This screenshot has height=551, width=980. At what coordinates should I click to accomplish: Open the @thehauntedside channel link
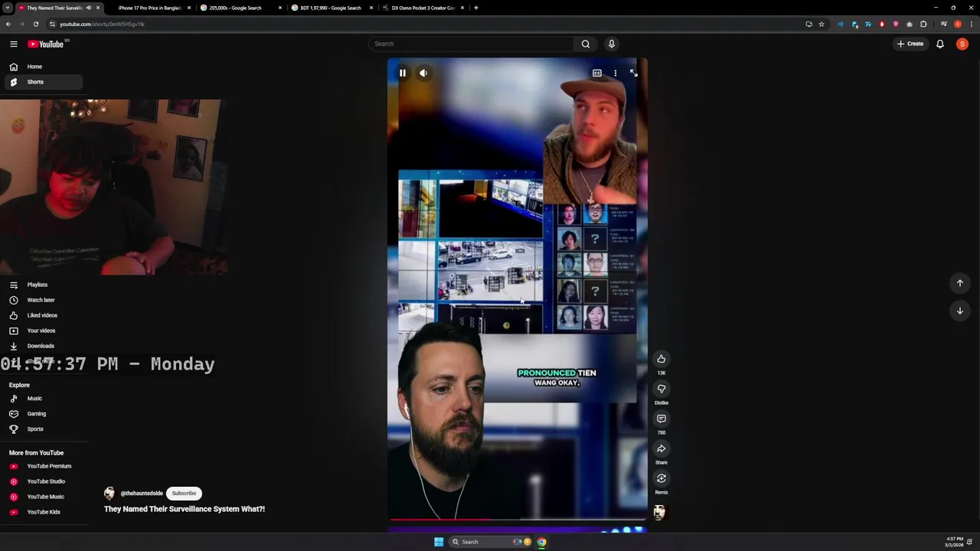pos(142,494)
